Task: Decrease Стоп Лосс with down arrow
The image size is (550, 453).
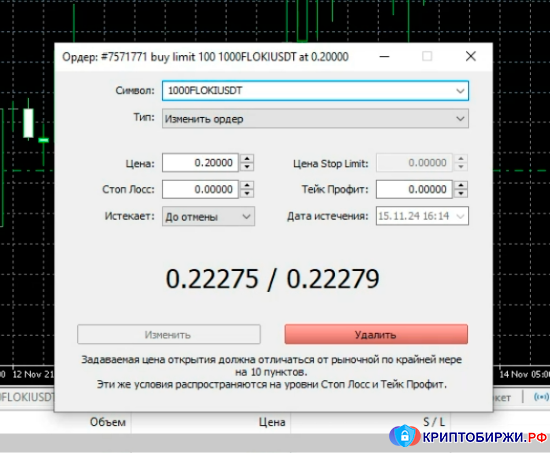Action: [x=247, y=193]
